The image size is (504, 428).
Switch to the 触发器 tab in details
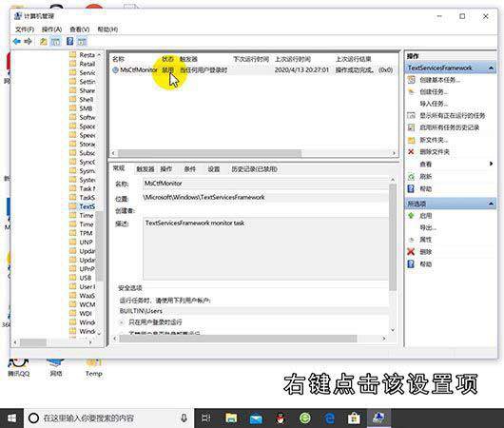[x=145, y=168]
